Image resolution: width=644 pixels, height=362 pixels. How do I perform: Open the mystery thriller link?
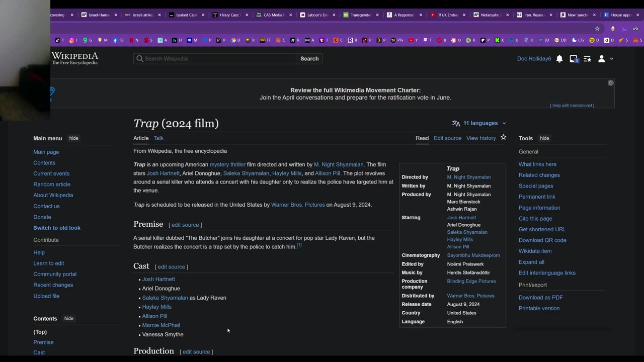[x=227, y=164]
